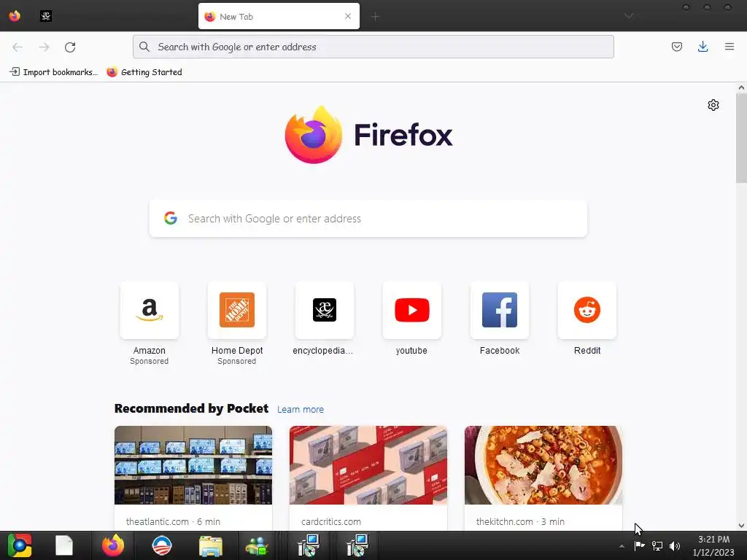The height and width of the screenshot is (560, 747).
Task: Open the Save to Pocket button
Action: pyautogui.click(x=676, y=47)
